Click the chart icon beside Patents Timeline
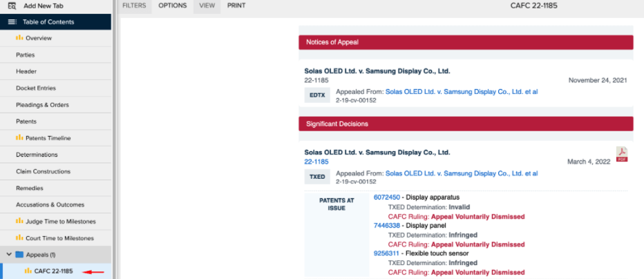Viewport: 644px width, 279px height. point(19,138)
